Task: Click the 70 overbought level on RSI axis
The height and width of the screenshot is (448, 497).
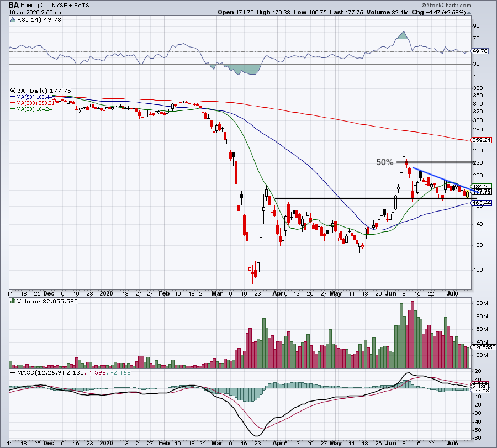Action: click(x=476, y=39)
